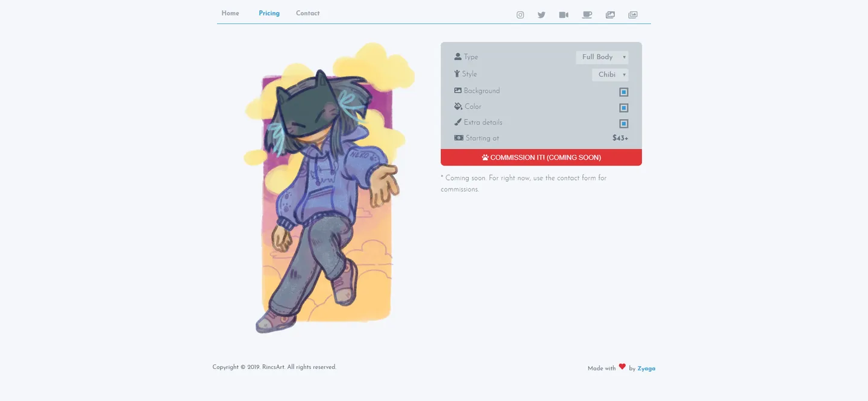The width and height of the screenshot is (868, 401).
Task: Open the Style dropdown showing Chibi
Action: (610, 75)
